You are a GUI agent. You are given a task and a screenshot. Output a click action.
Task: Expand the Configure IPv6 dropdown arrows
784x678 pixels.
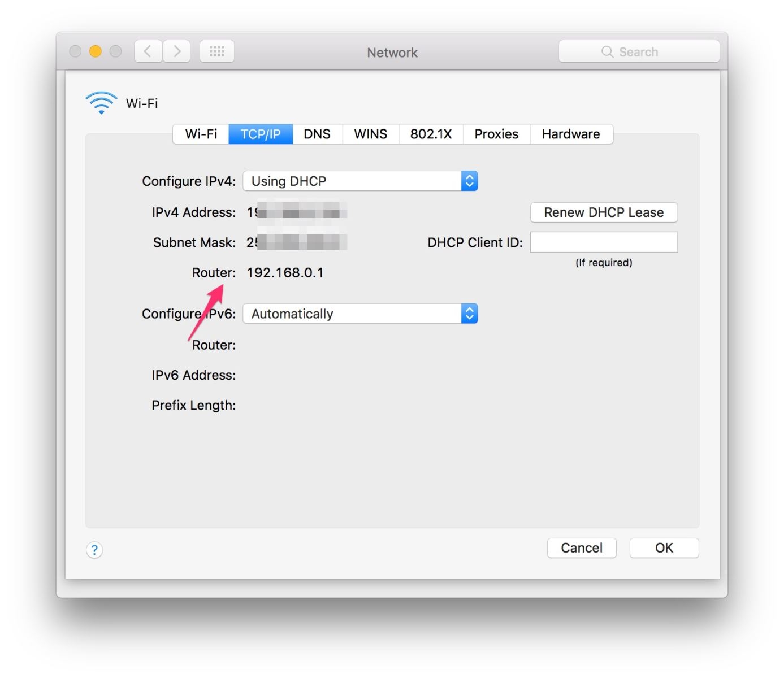point(470,314)
